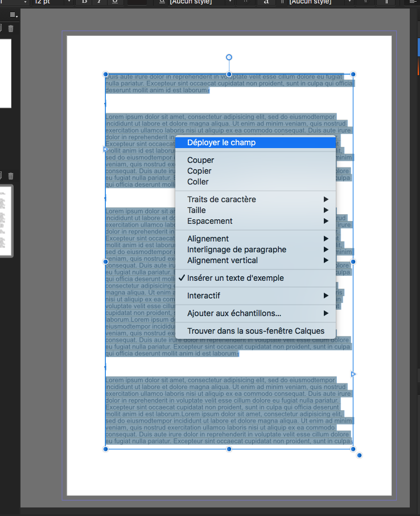The image size is (420, 516).
Task: Toggle italic formatting (I)
Action: [x=100, y=2]
